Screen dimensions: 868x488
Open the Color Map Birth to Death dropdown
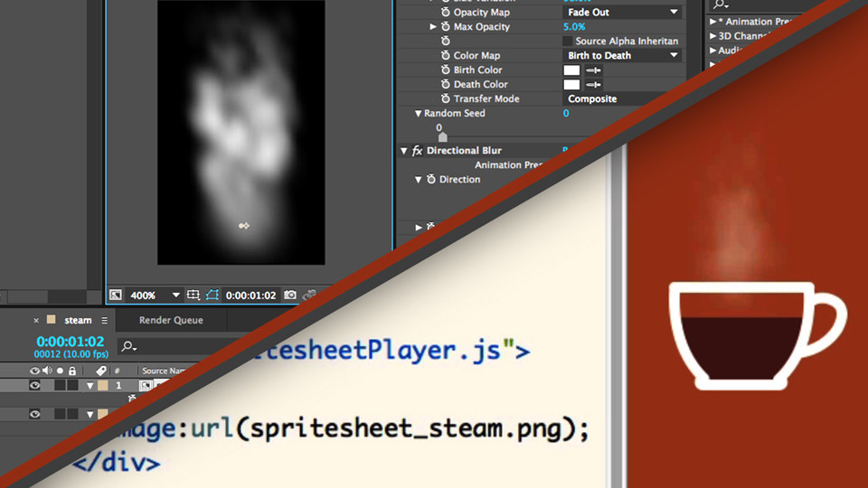click(x=622, y=55)
